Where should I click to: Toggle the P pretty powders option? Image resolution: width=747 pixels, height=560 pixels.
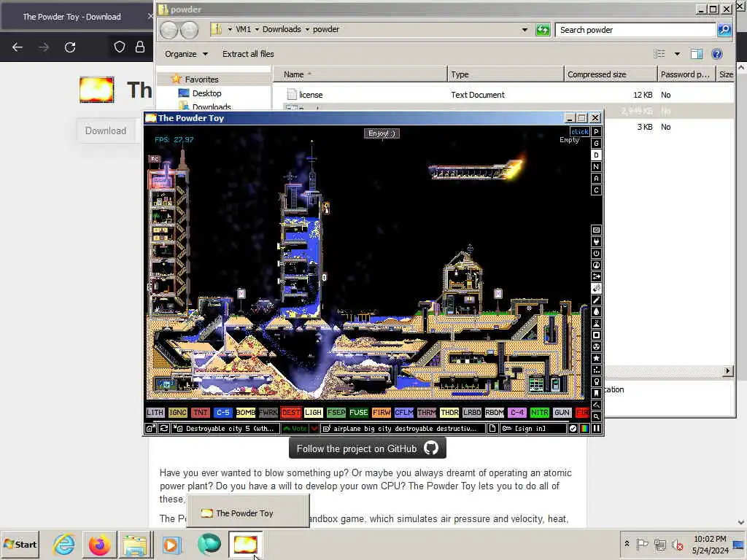tap(596, 132)
